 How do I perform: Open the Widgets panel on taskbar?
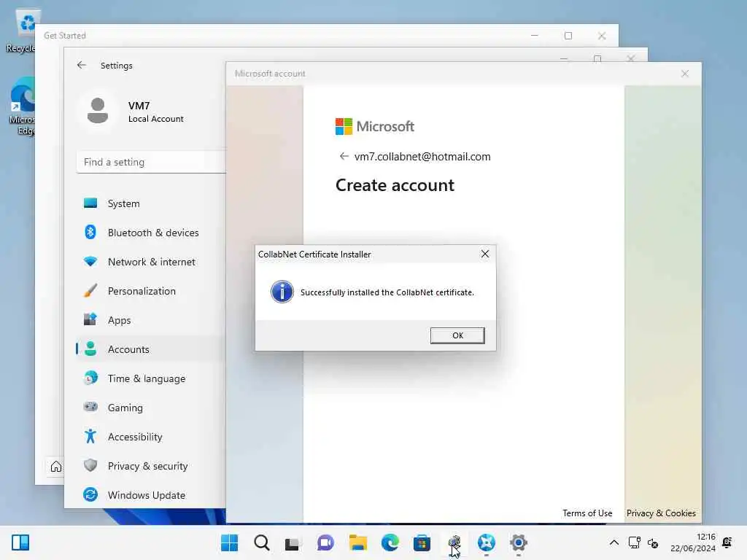click(x=20, y=542)
